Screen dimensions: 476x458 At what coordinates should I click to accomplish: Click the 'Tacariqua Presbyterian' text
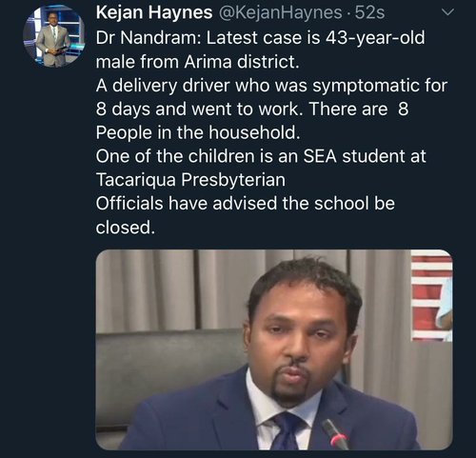[190, 180]
